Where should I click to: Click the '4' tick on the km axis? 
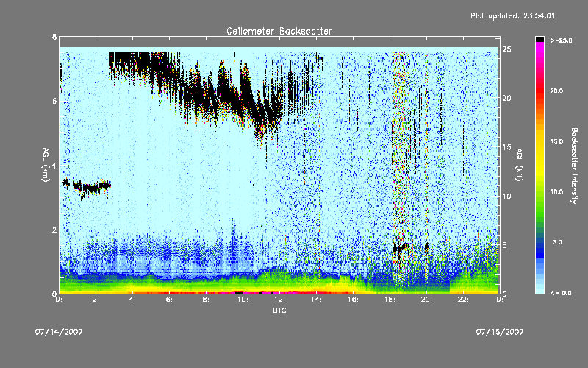pos(54,165)
